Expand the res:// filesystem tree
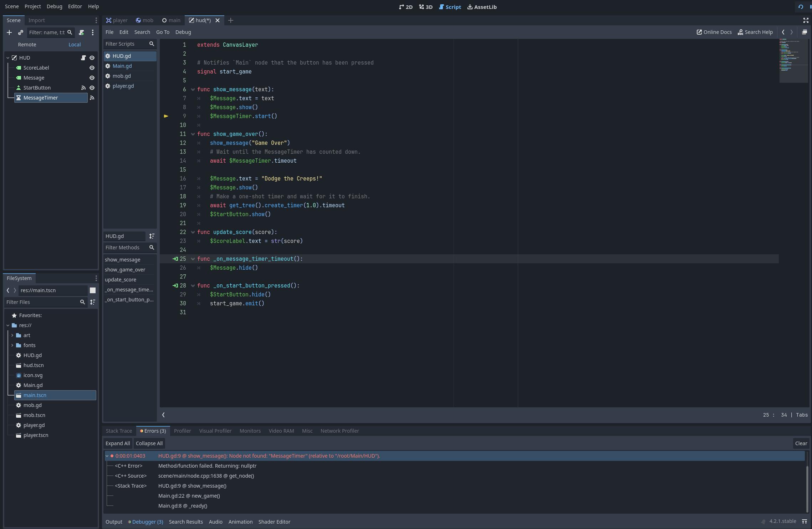 click(x=7, y=325)
